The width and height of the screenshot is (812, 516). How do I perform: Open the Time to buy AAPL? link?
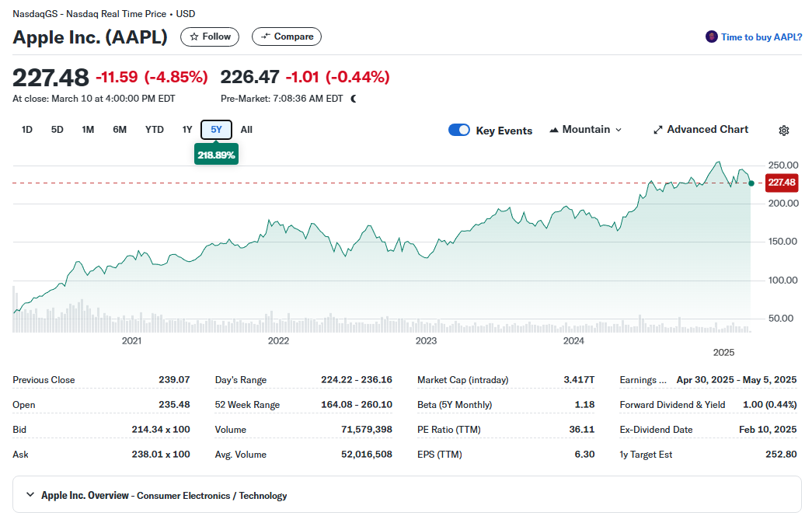point(761,37)
